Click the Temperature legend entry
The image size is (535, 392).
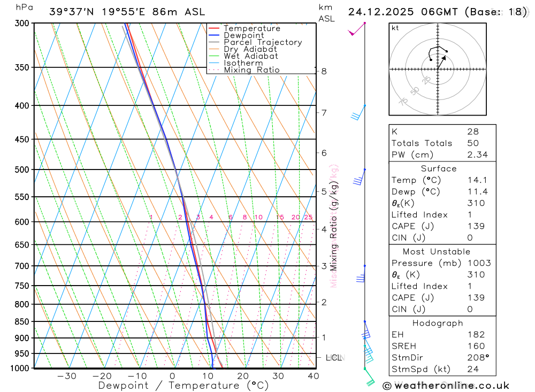point(244,28)
